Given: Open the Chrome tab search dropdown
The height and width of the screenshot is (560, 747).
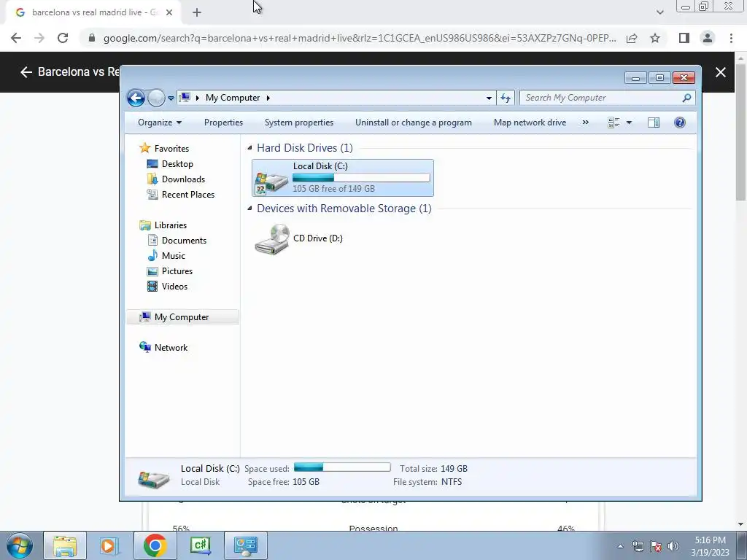Looking at the screenshot, I should 659,12.
